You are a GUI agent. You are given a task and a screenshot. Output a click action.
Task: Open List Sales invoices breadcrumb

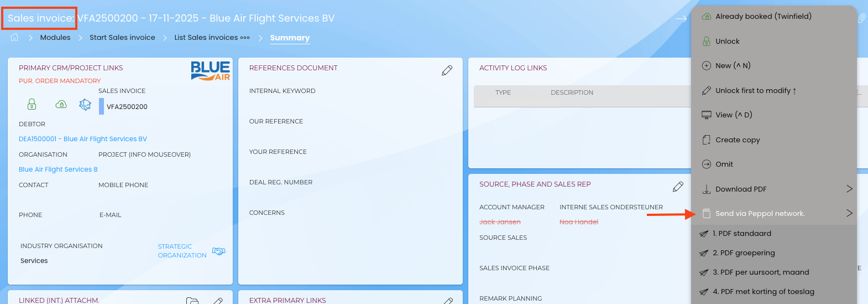coord(206,38)
